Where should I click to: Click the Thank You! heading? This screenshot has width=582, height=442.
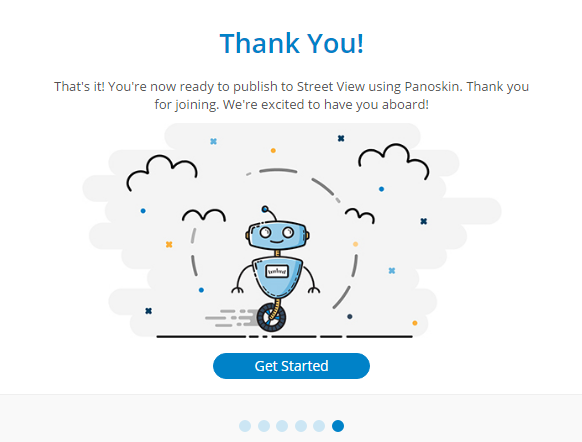pos(291,43)
